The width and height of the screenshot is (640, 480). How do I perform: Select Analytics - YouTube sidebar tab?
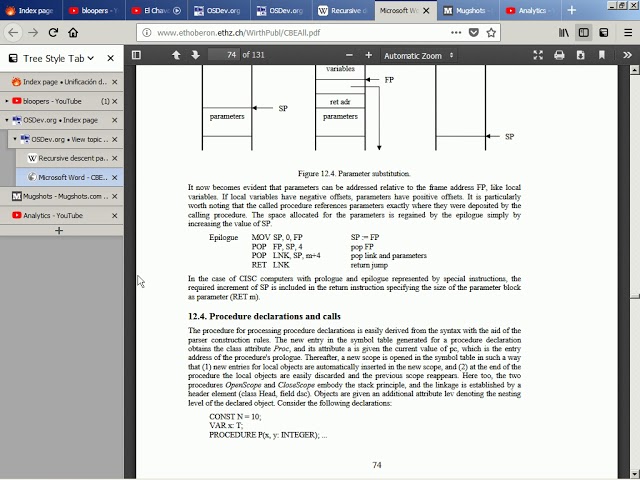60,216
